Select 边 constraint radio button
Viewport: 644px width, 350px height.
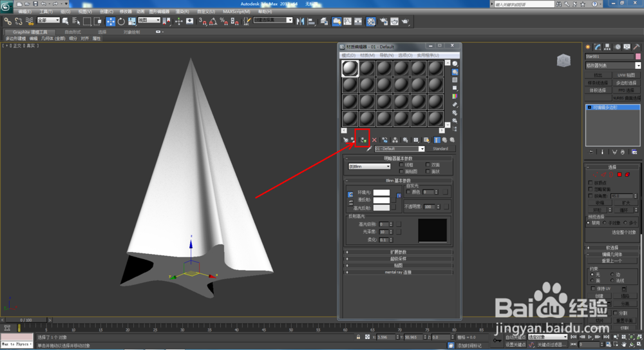point(612,275)
